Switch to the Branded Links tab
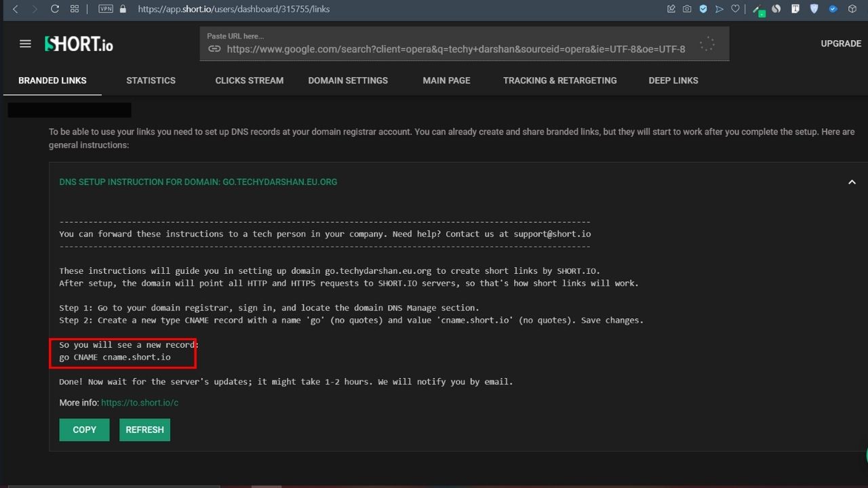Screen dimensions: 868x488 click(52, 80)
